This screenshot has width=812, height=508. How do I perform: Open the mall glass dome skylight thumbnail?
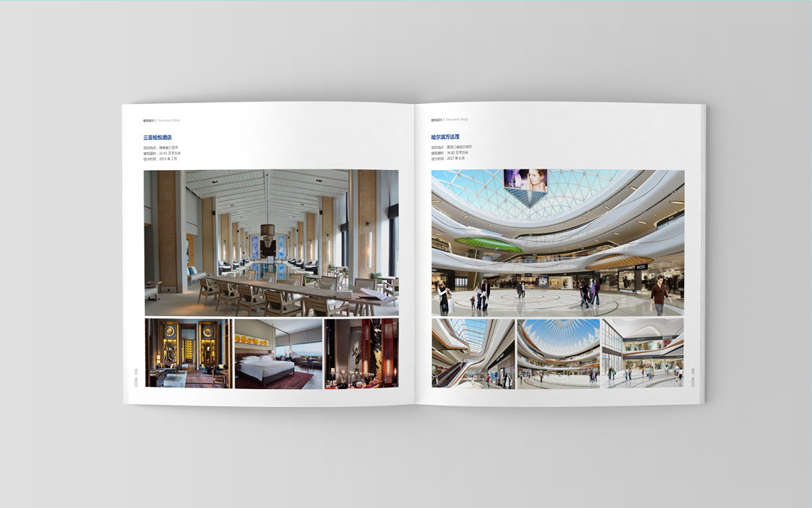pos(558,354)
